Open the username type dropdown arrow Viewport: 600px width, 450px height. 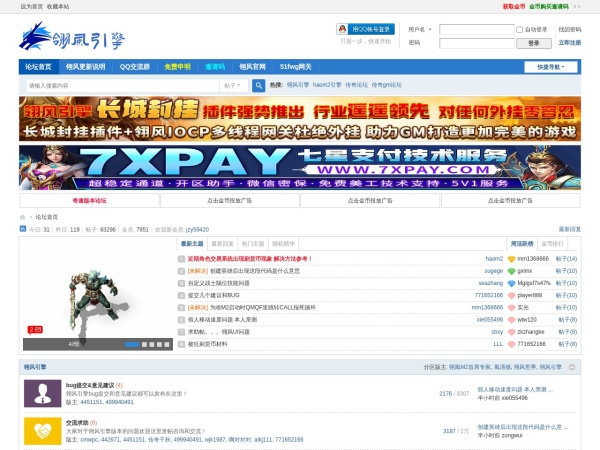(x=430, y=29)
